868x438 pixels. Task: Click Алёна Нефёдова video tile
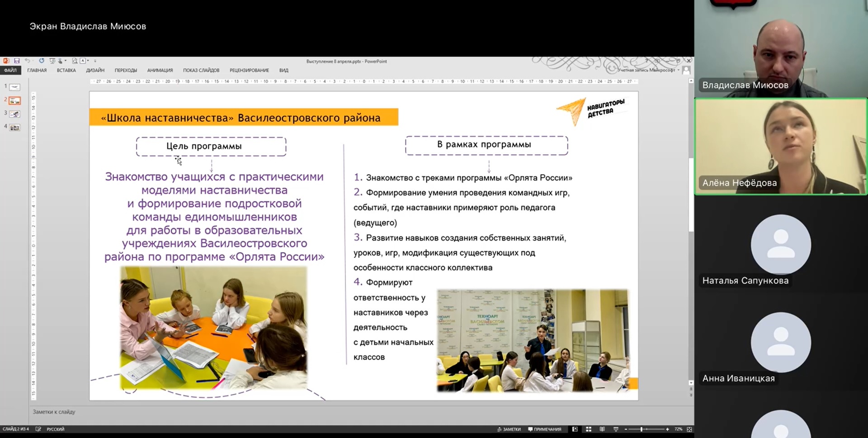pyautogui.click(x=781, y=147)
